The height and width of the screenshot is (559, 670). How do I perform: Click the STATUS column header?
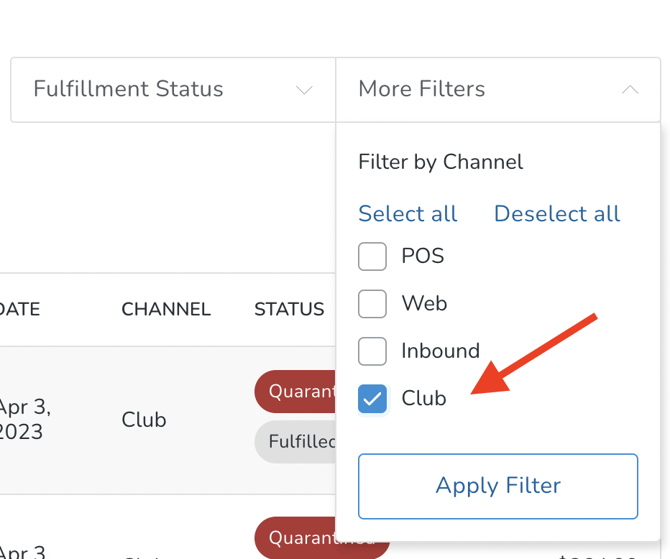click(289, 310)
